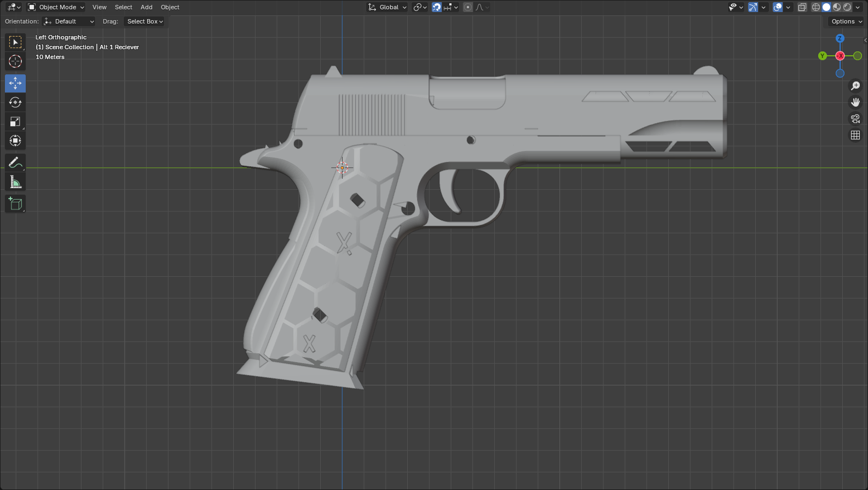Expand the sidebar arrow at viewport edge
This screenshot has height=490, width=868.
tap(865, 40)
